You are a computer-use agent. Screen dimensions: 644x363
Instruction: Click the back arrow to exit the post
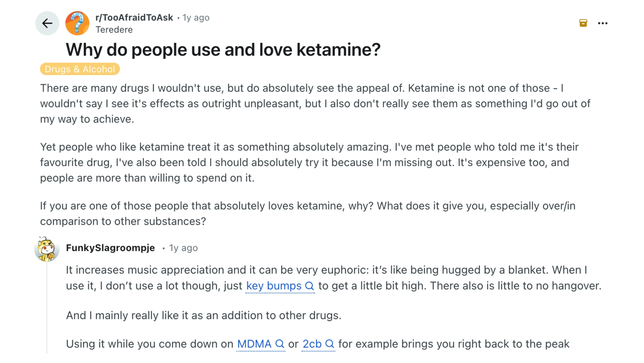[x=47, y=23]
